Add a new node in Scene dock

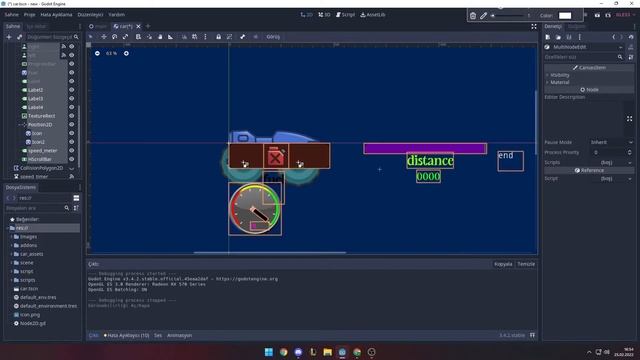tap(9, 37)
